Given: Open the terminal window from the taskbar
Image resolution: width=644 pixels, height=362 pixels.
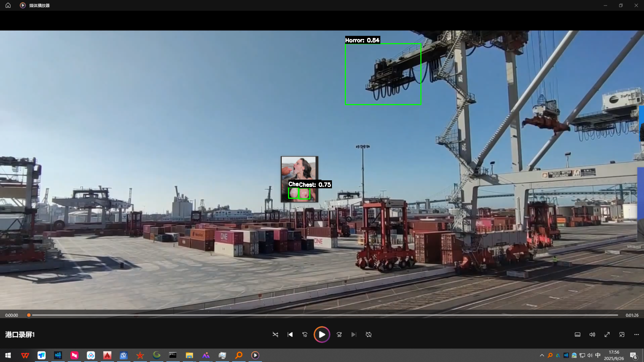Looking at the screenshot, I should (173, 355).
